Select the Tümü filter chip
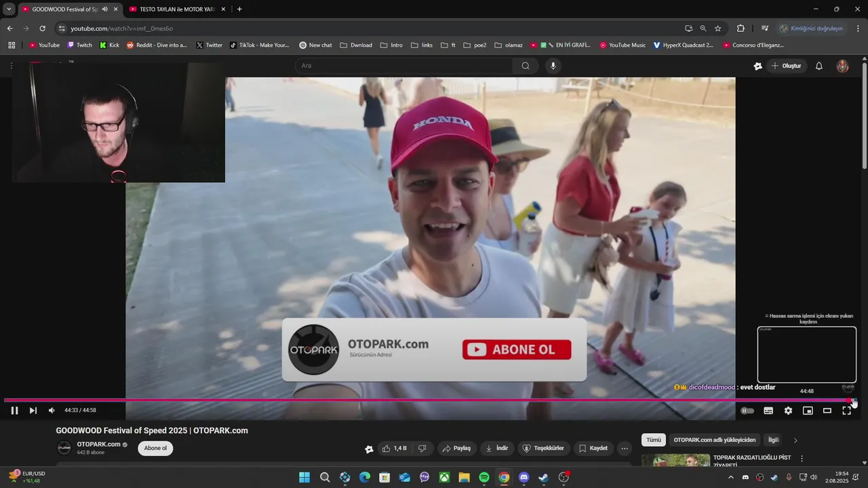Image resolution: width=868 pixels, height=488 pixels. coord(653,440)
